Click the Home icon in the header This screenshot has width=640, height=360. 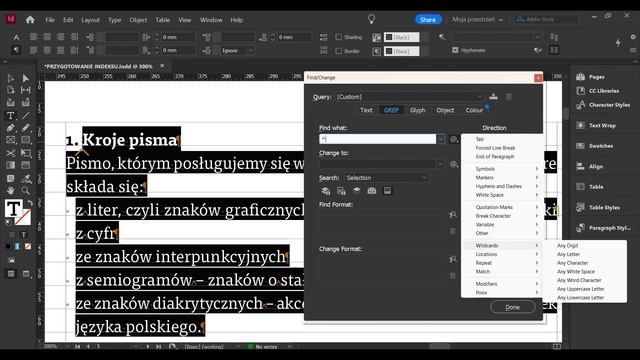tap(30, 20)
